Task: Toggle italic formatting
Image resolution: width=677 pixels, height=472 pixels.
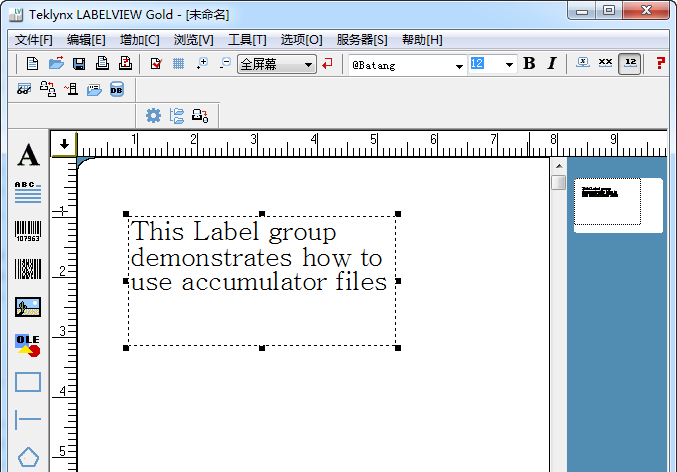Action: pyautogui.click(x=551, y=64)
